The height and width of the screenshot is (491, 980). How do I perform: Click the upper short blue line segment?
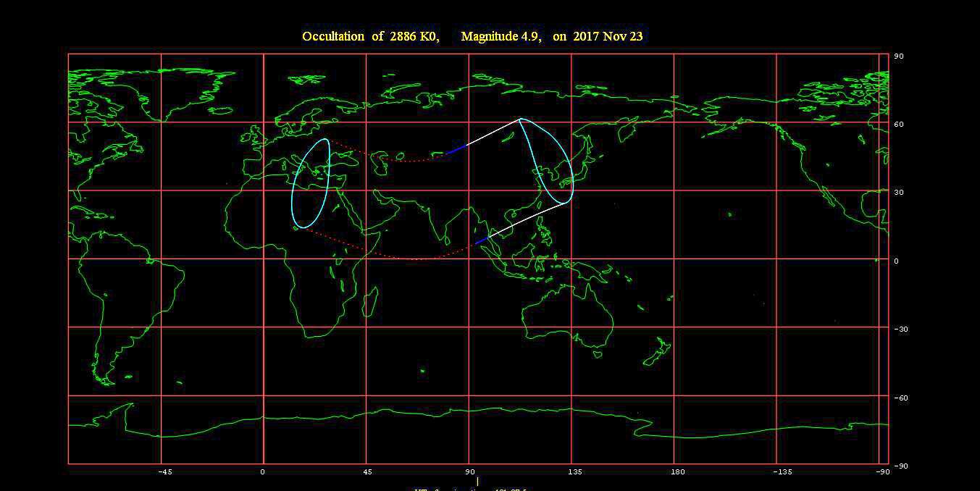pyautogui.click(x=456, y=150)
